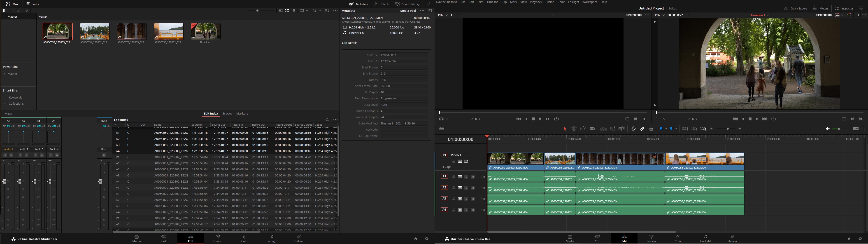Switch media pool to list view
Viewport: 868px width, 244px height.
(x=294, y=10)
